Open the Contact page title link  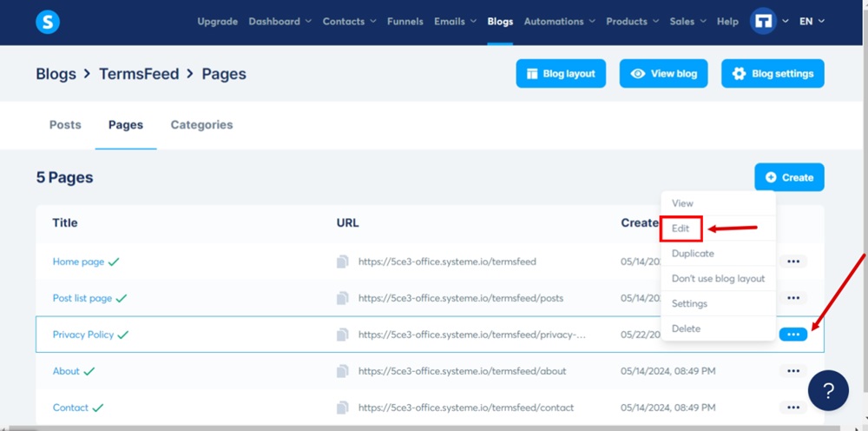click(x=70, y=408)
